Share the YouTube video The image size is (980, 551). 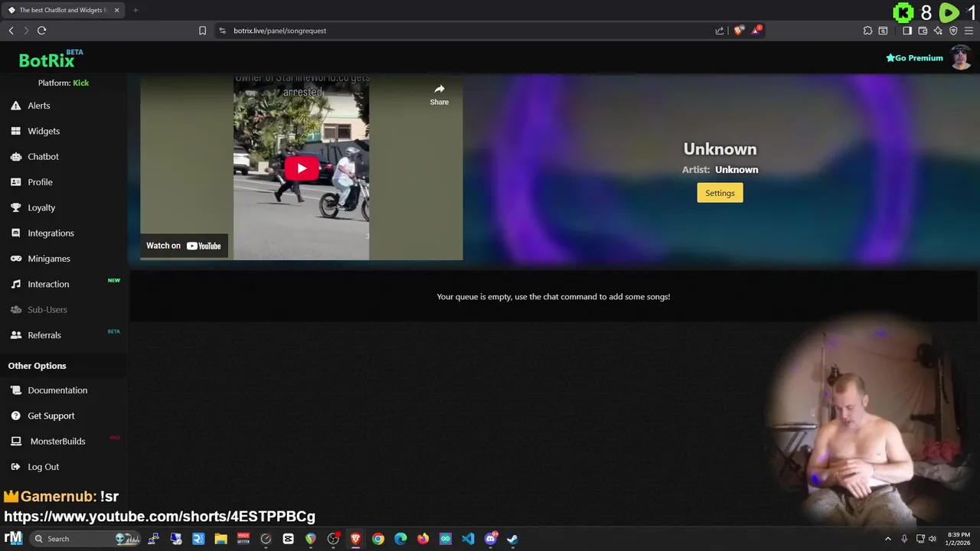[439, 95]
